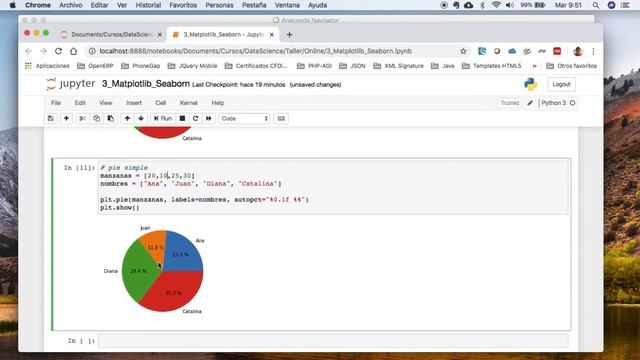Screen dimensions: 640x360
Task: Open PhoneGap bookmark folder
Action: pos(141,66)
